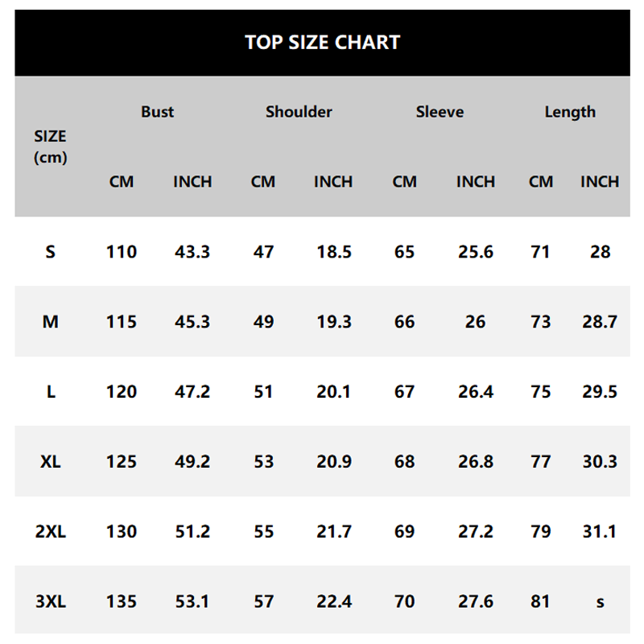Click the INCH subheader under Sleeve
Viewport: 644px width, 644px height.
click(x=476, y=182)
